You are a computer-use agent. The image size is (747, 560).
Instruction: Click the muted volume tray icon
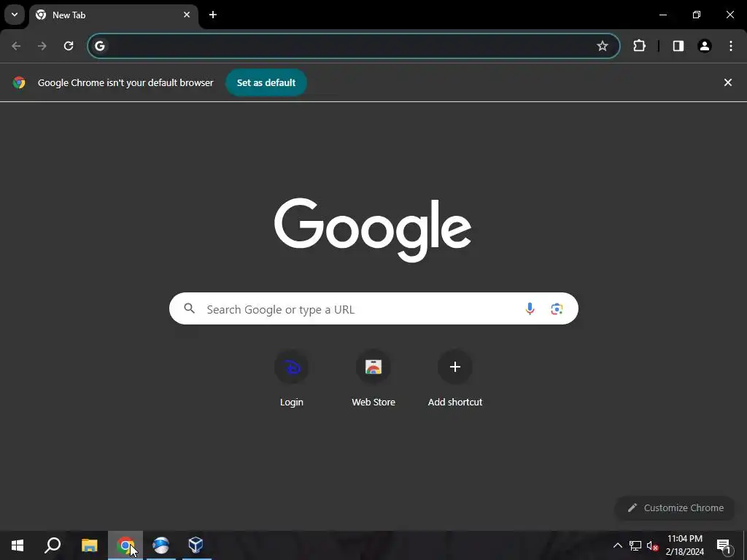[x=653, y=545]
